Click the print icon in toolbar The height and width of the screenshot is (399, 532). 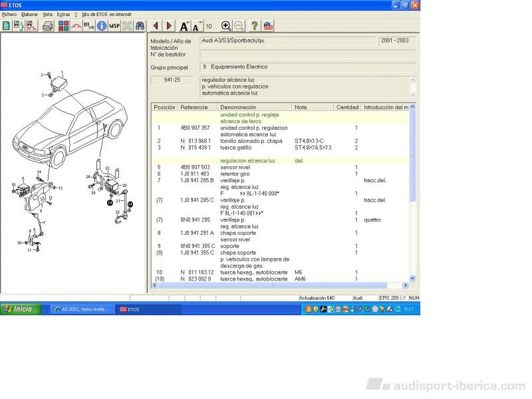tap(48, 26)
